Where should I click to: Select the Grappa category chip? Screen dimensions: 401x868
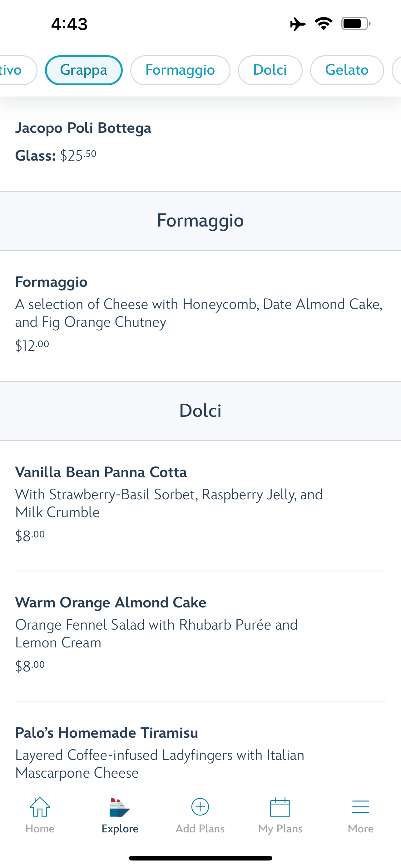(83, 70)
